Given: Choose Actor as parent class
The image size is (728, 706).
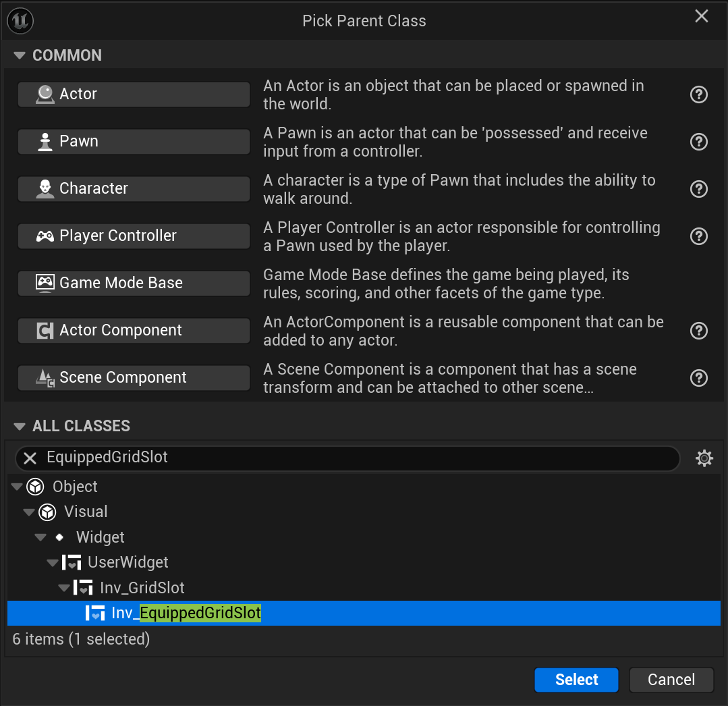Looking at the screenshot, I should pos(134,94).
